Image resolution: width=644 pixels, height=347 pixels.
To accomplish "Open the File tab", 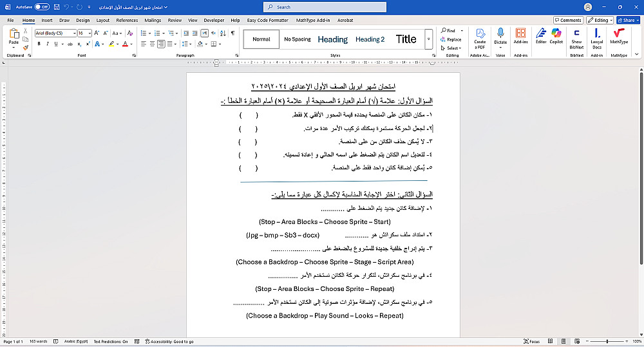I will pyautogui.click(x=11, y=20).
